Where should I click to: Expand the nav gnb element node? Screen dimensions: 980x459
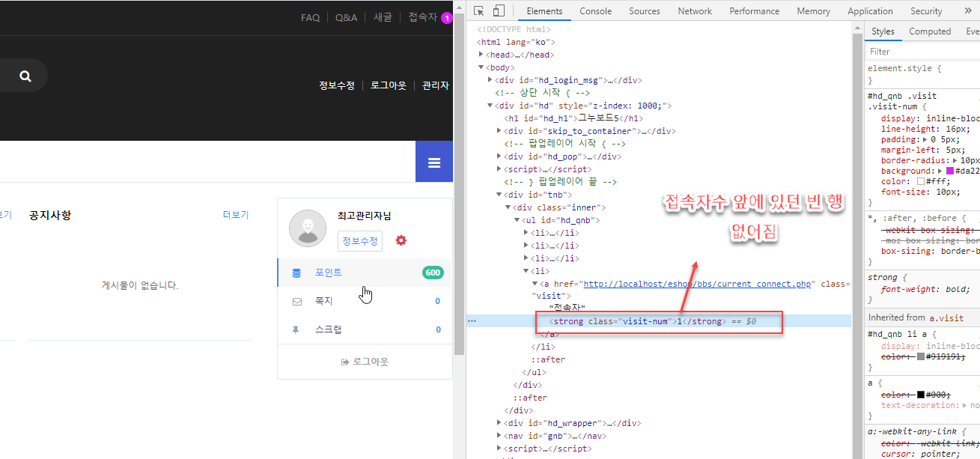coord(500,436)
